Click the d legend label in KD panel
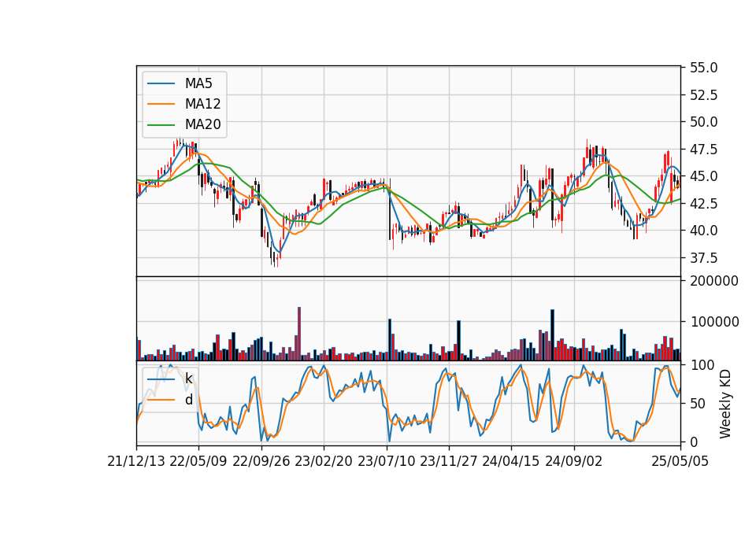The height and width of the screenshot is (543, 756). (x=188, y=400)
